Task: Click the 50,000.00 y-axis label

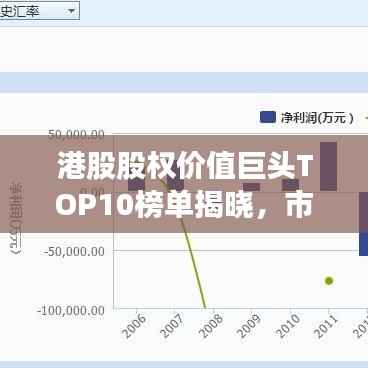Action: tap(76, 134)
